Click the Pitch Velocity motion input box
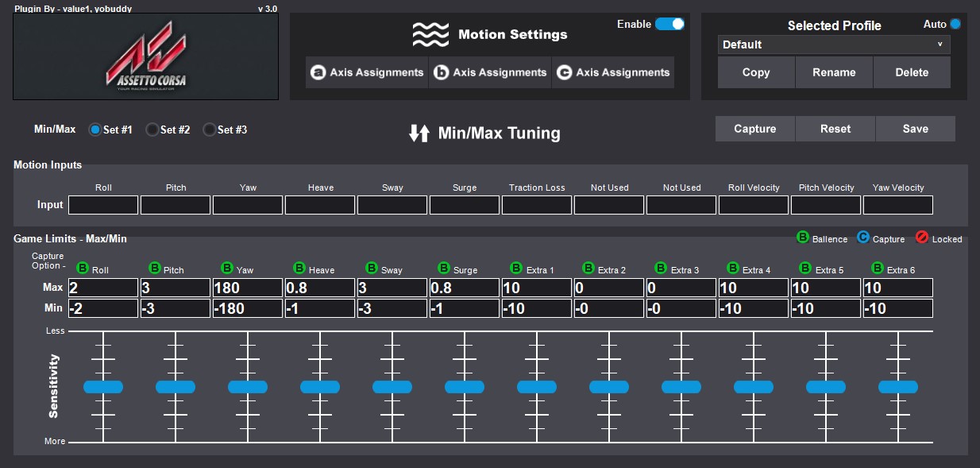This screenshot has width=980, height=468. 826,205
